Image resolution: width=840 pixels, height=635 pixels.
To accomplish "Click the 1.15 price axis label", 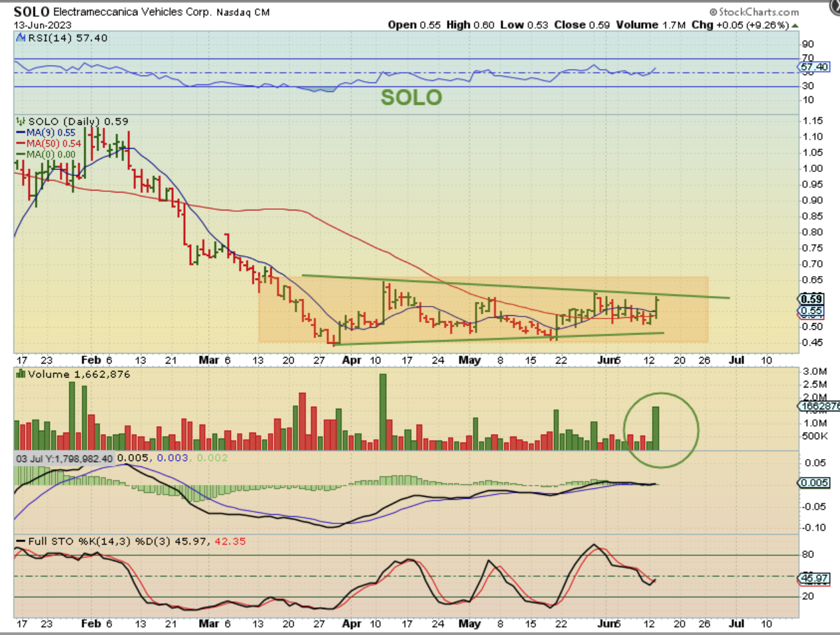I will pyautogui.click(x=812, y=121).
